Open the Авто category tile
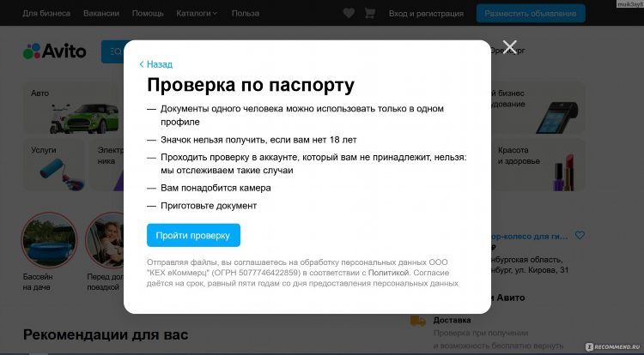 [72, 107]
